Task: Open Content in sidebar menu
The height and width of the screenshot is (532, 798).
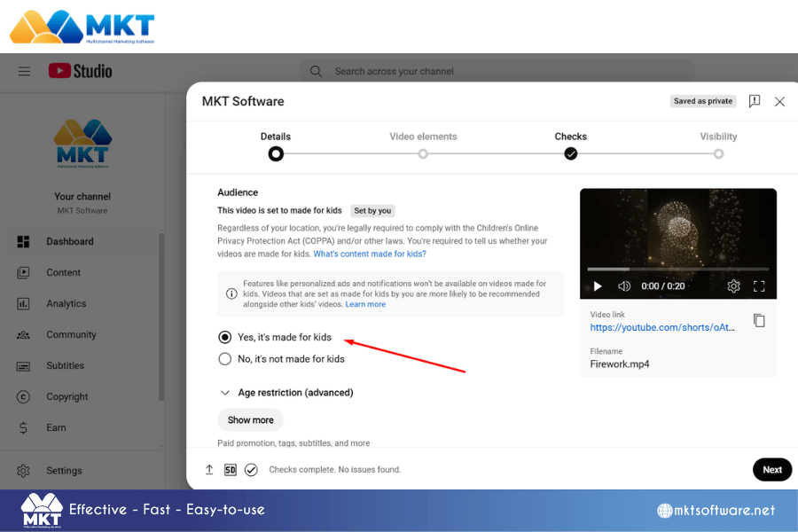Action: click(82, 272)
